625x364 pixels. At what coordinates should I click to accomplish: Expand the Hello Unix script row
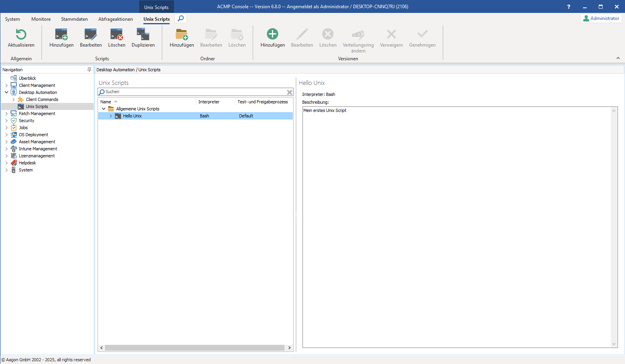(x=111, y=116)
